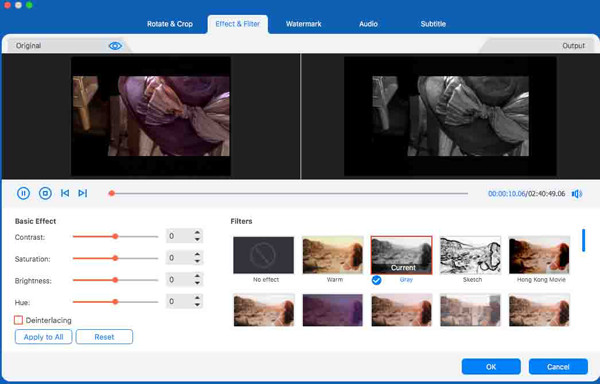Click the Apply to All button

coord(43,337)
